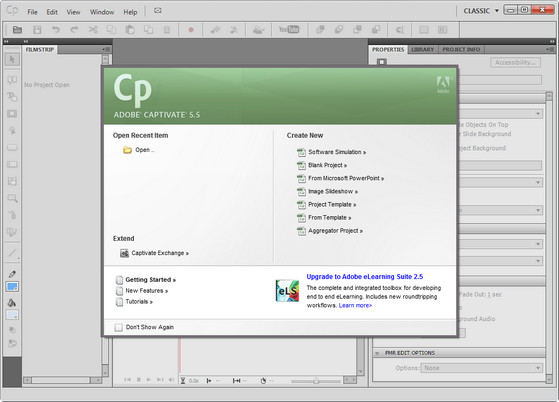Viewport: 559px width, 402px height.
Task: Switch to the PROJECT INFO tab
Action: (x=461, y=50)
